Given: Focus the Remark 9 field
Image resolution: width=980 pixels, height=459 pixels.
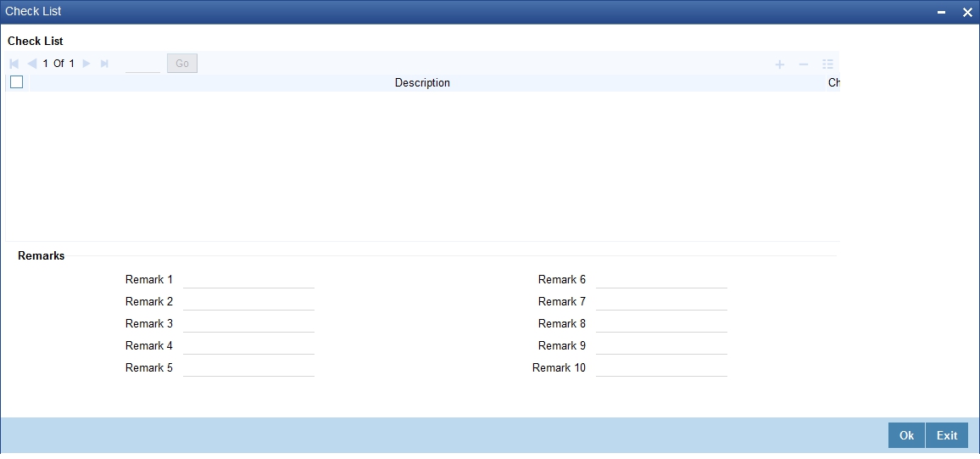Looking at the screenshot, I should [662, 345].
